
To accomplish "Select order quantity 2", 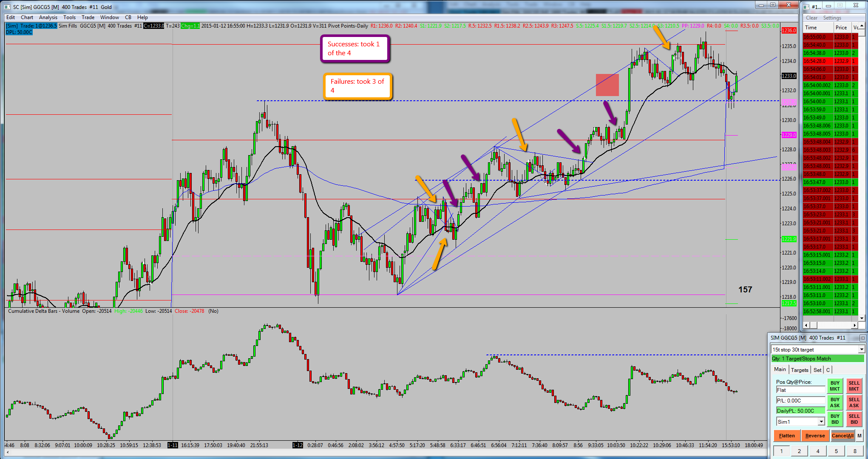I will pyautogui.click(x=799, y=451).
